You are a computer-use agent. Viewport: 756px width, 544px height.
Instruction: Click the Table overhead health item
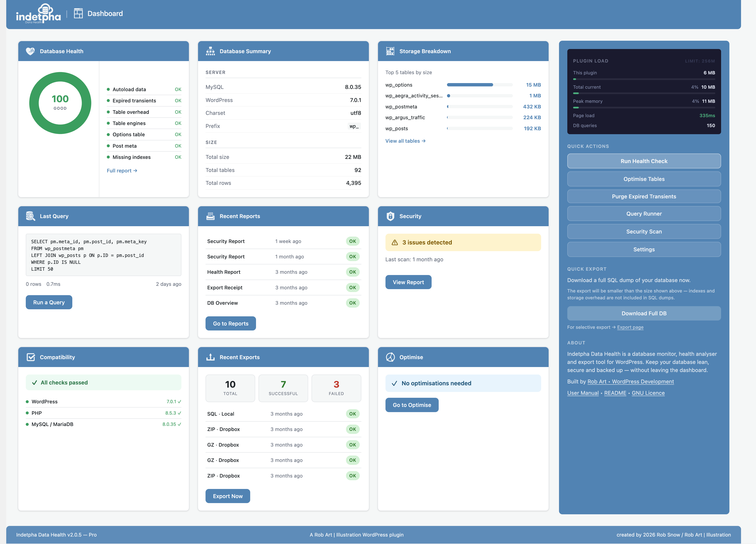tap(144, 112)
